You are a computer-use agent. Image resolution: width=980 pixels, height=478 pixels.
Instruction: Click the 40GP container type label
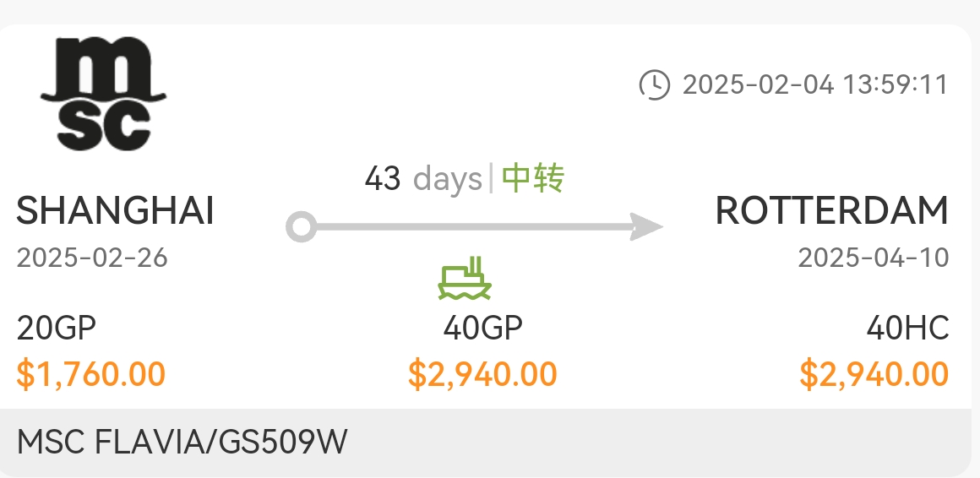pyautogui.click(x=482, y=328)
